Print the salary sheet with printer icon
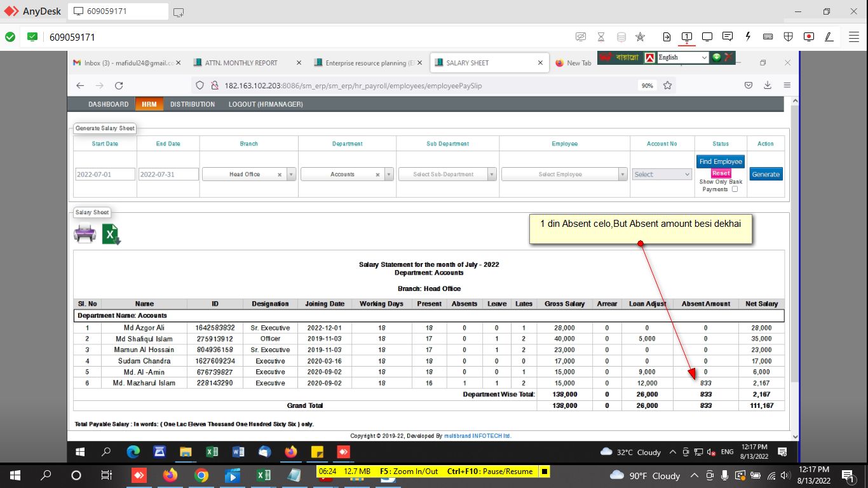The width and height of the screenshot is (868, 488). pyautogui.click(x=85, y=234)
